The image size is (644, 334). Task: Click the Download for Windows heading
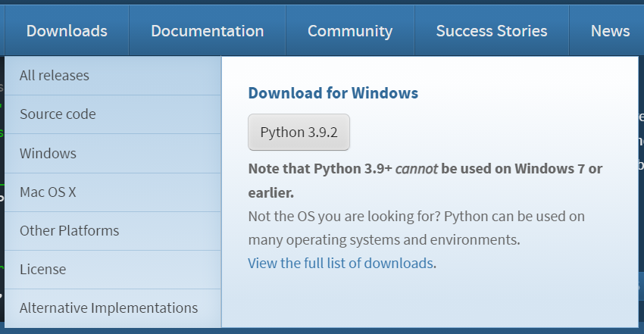coord(333,93)
